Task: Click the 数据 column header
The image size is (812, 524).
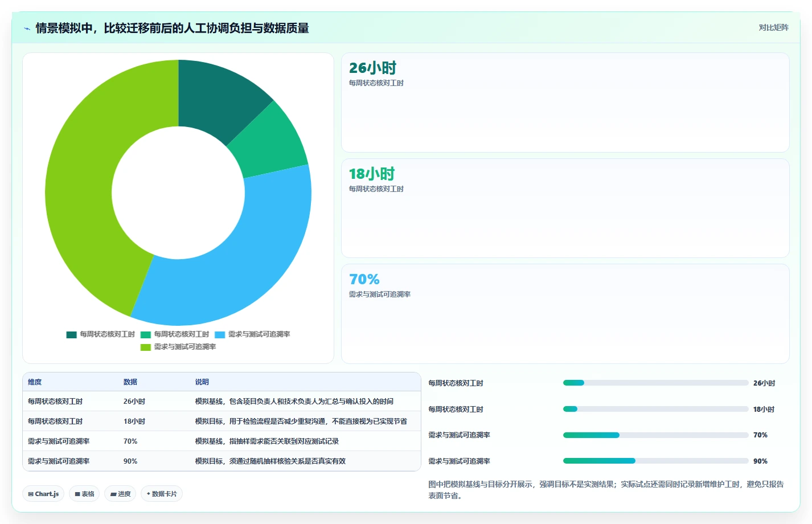Action: point(130,382)
